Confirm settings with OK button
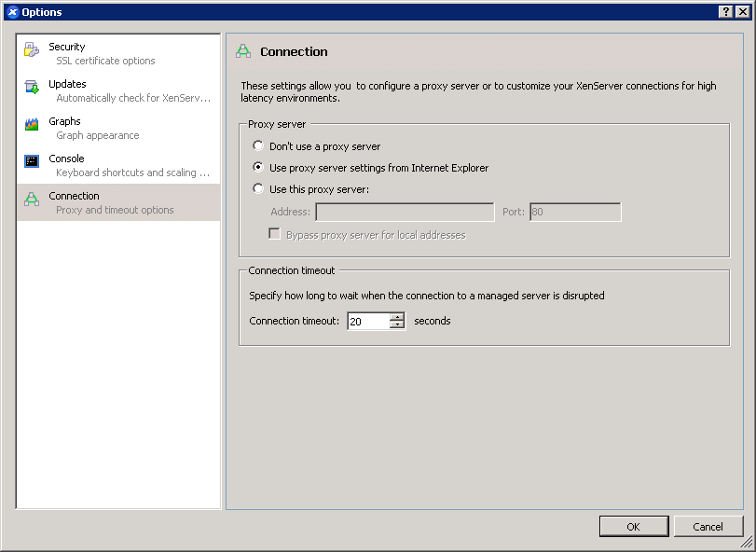The height and width of the screenshot is (552, 756). [x=634, y=527]
